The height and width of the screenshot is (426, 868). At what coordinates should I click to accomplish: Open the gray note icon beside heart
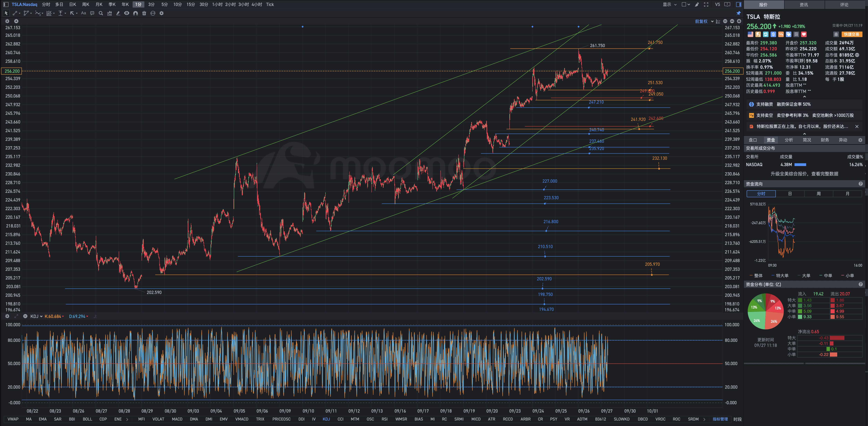796,34
